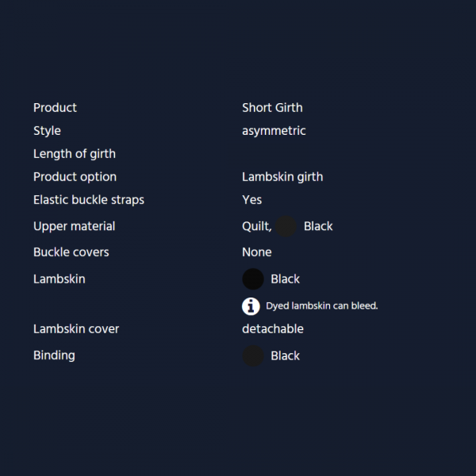Click the Length of girth label
This screenshot has height=476, width=476.
coord(75,154)
